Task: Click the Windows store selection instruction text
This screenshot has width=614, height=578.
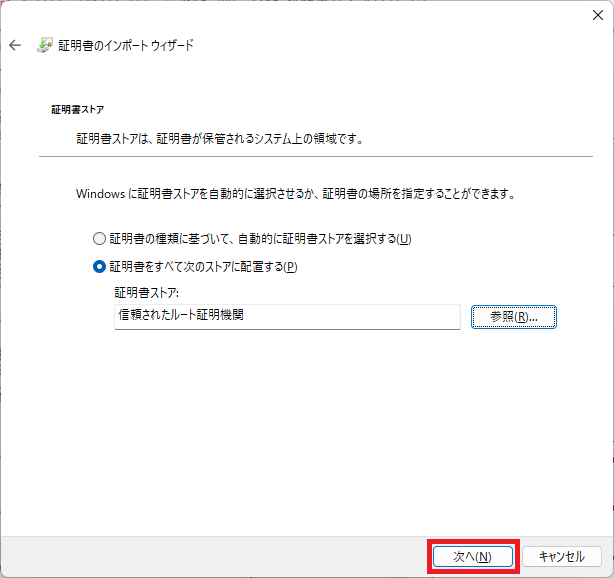Action: pyautogui.click(x=296, y=193)
